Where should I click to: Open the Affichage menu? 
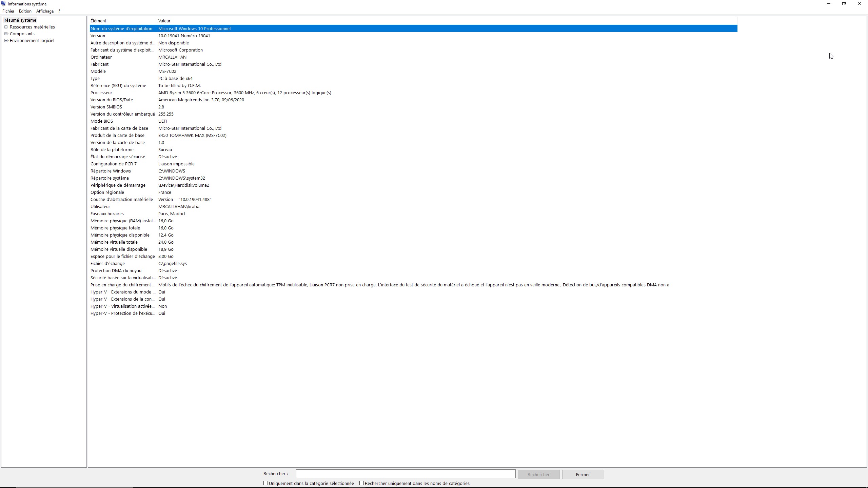(45, 11)
